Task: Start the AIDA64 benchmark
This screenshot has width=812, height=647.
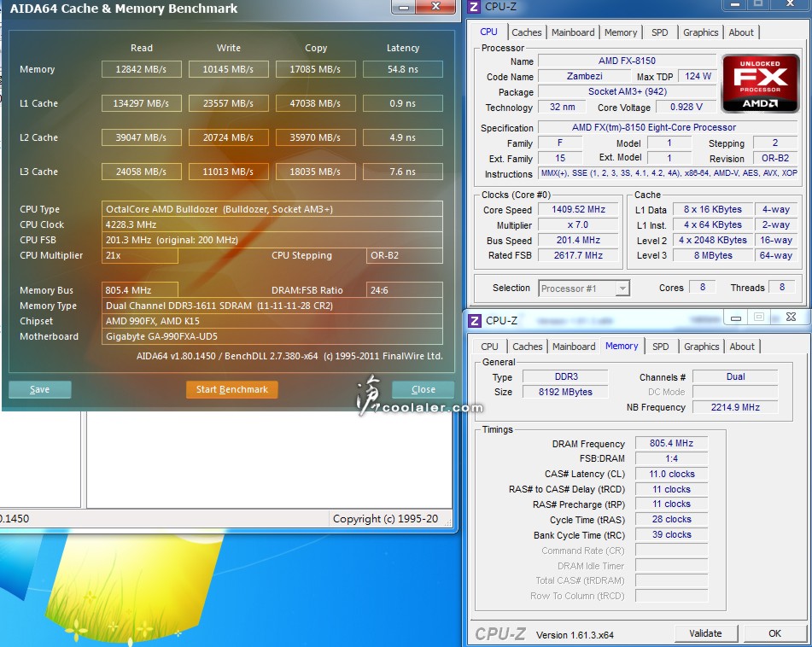Action: coord(232,390)
